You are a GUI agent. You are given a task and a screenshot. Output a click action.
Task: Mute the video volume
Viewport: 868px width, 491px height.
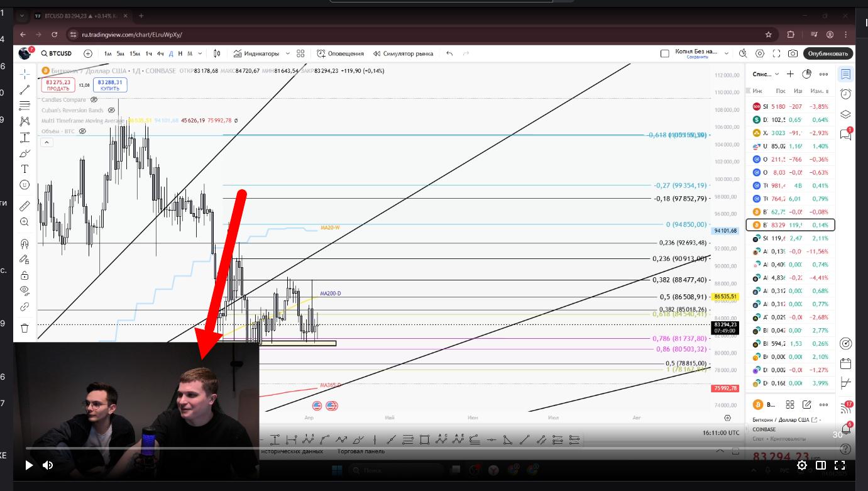[48, 465]
